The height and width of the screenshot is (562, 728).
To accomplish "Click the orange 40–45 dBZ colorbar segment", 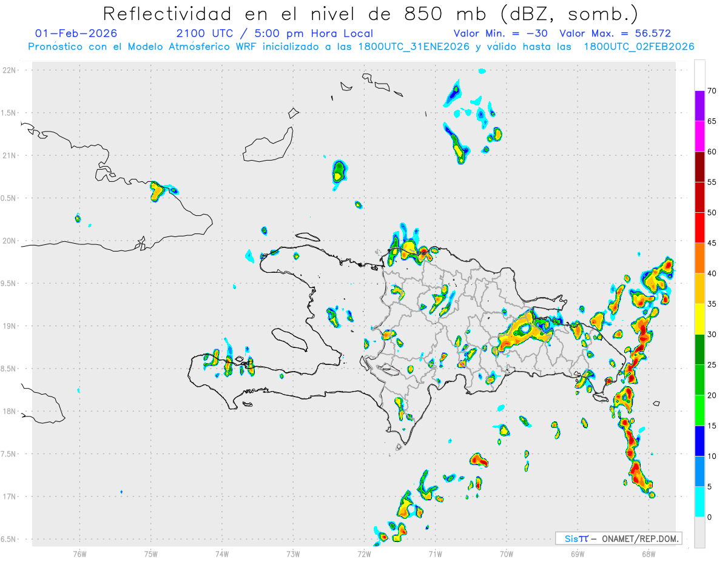I will coord(699,258).
